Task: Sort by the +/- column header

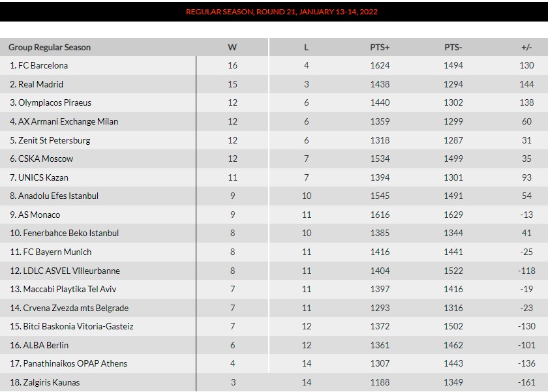Action: (x=526, y=47)
